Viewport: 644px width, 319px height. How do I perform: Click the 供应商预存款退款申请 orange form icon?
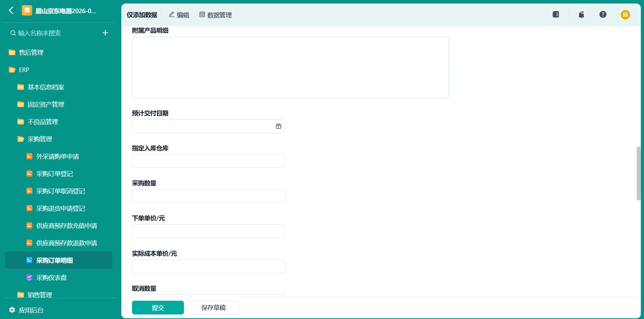point(29,243)
